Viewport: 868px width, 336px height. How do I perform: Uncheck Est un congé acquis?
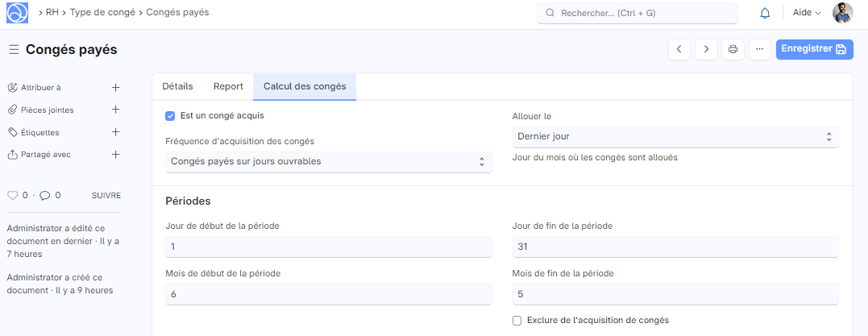[170, 116]
